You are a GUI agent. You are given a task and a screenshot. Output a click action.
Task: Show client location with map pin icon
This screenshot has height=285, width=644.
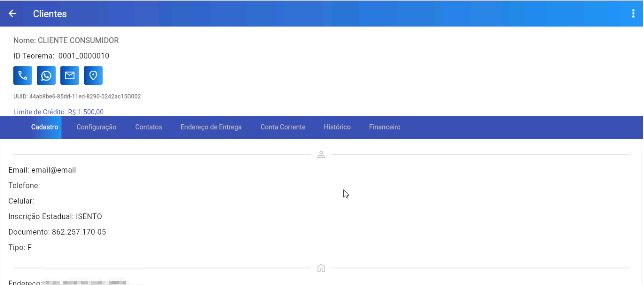tap(93, 75)
